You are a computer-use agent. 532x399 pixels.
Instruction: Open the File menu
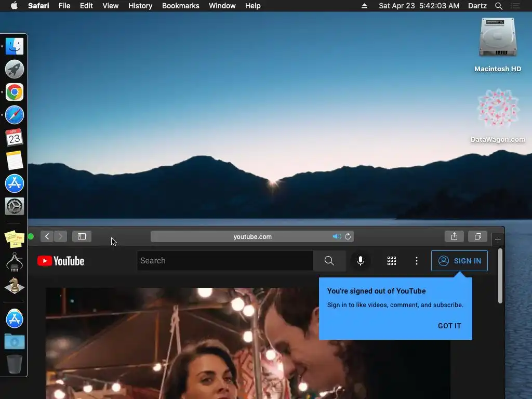click(x=64, y=6)
